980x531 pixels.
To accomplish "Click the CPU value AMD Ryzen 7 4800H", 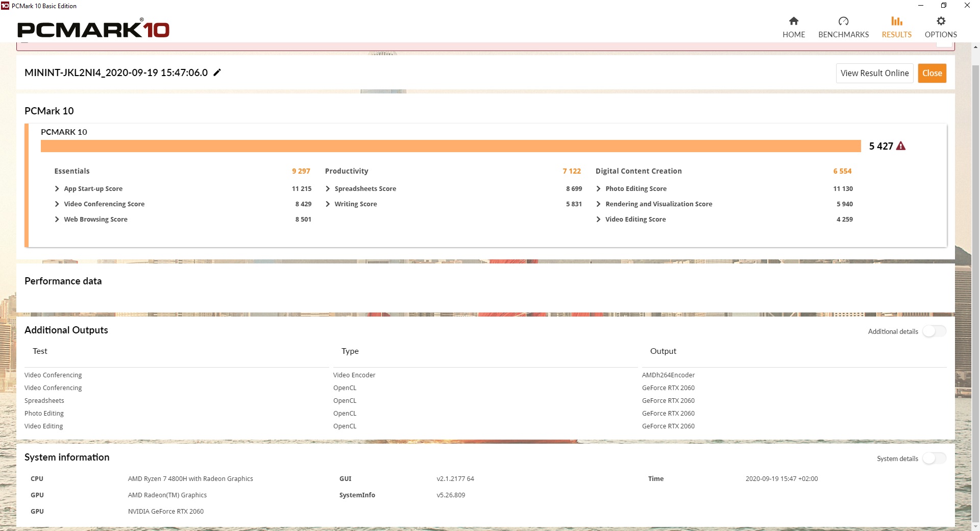I will pyautogui.click(x=190, y=479).
